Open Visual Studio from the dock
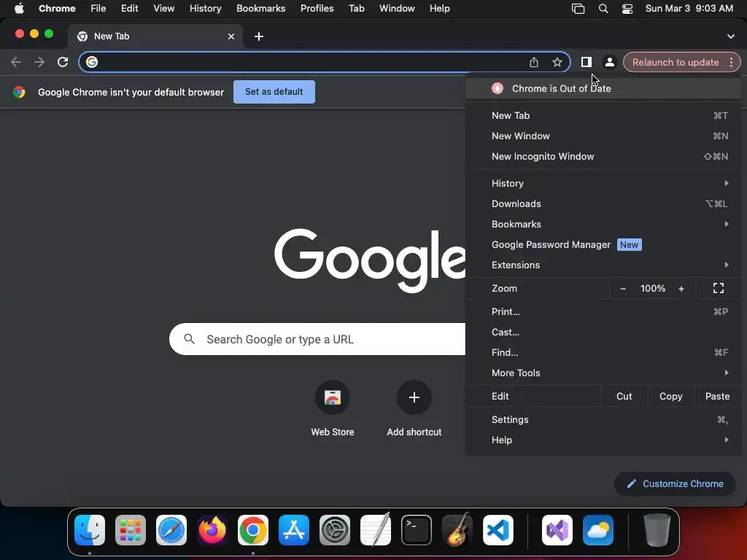The image size is (747, 560). 557,530
